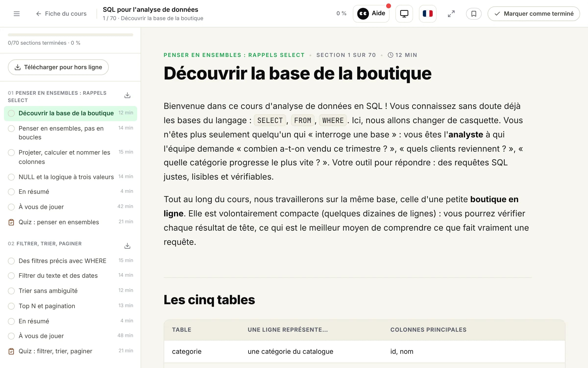Viewport: 588px width, 368px height.
Task: Toggle completion circle for Penser en ensembles, pas en boucles
Action: 11,129
